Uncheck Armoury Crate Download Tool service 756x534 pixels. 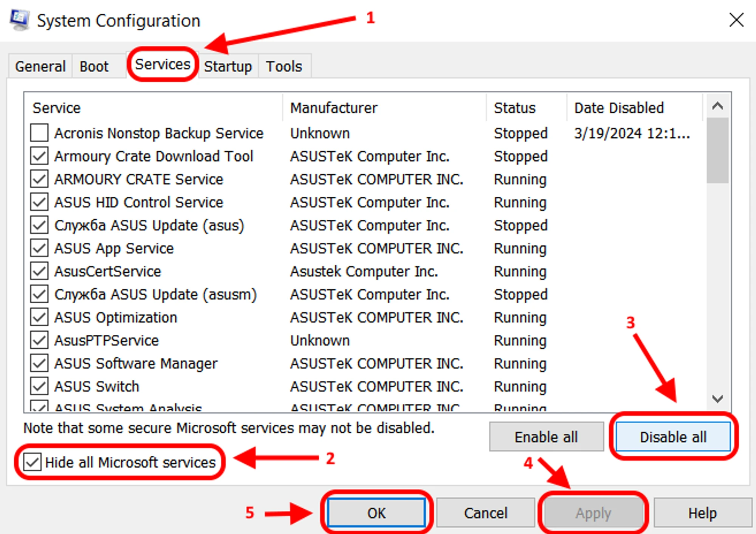pyautogui.click(x=39, y=156)
